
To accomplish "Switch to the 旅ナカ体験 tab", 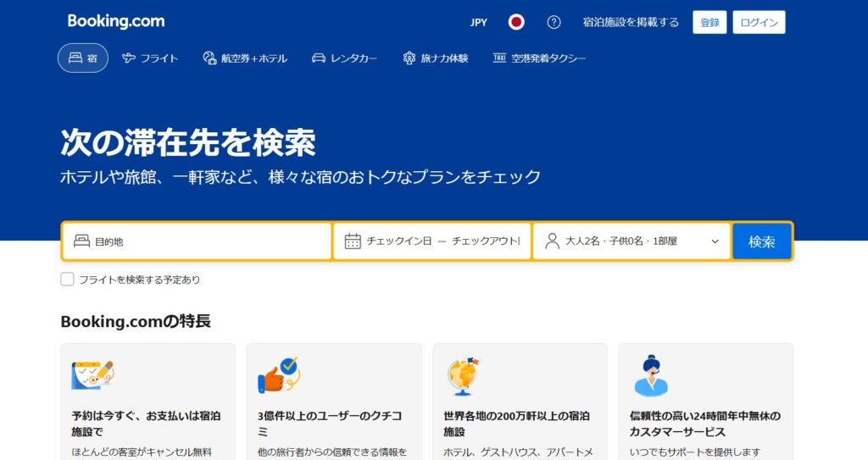I will coord(436,58).
